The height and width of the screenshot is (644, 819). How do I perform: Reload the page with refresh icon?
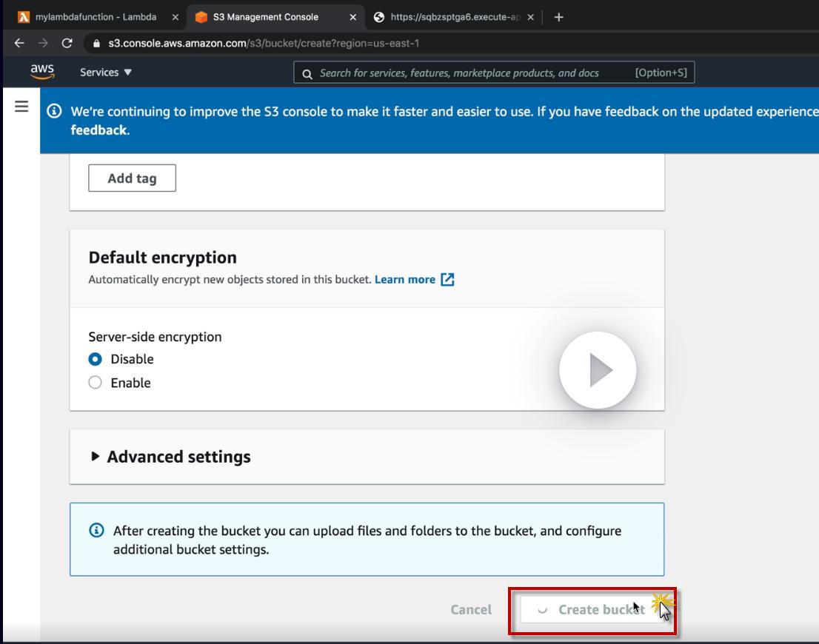click(67, 43)
